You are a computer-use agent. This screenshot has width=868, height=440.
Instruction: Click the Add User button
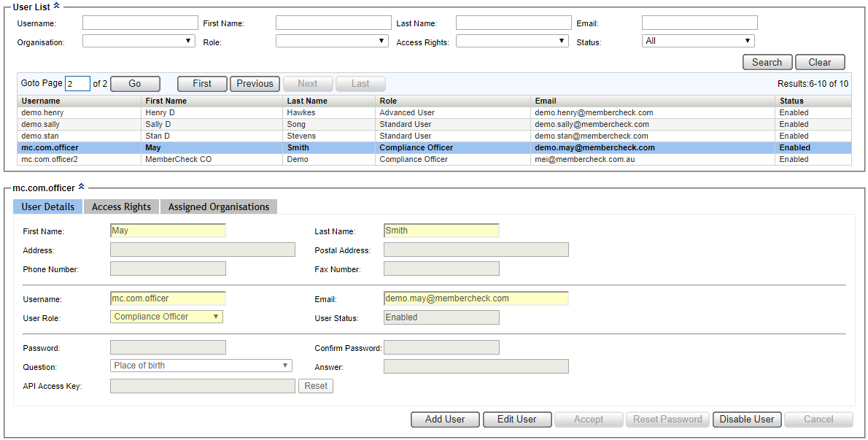[445, 420]
